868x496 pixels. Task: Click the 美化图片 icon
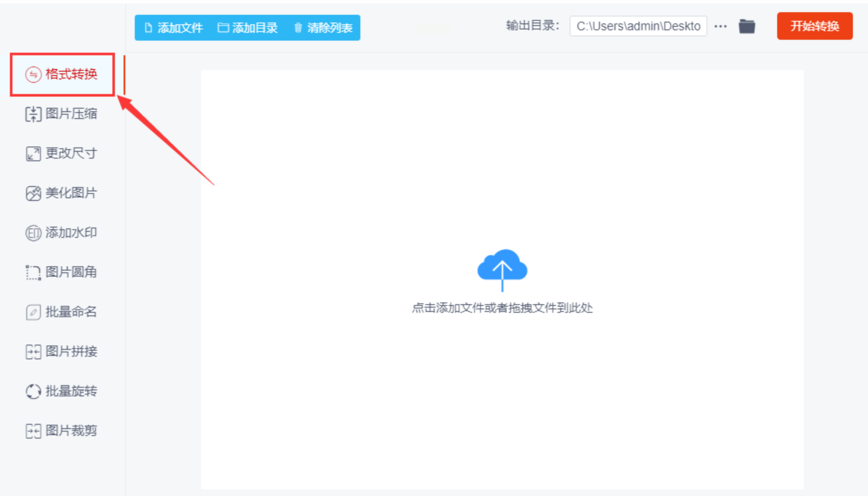click(x=33, y=193)
